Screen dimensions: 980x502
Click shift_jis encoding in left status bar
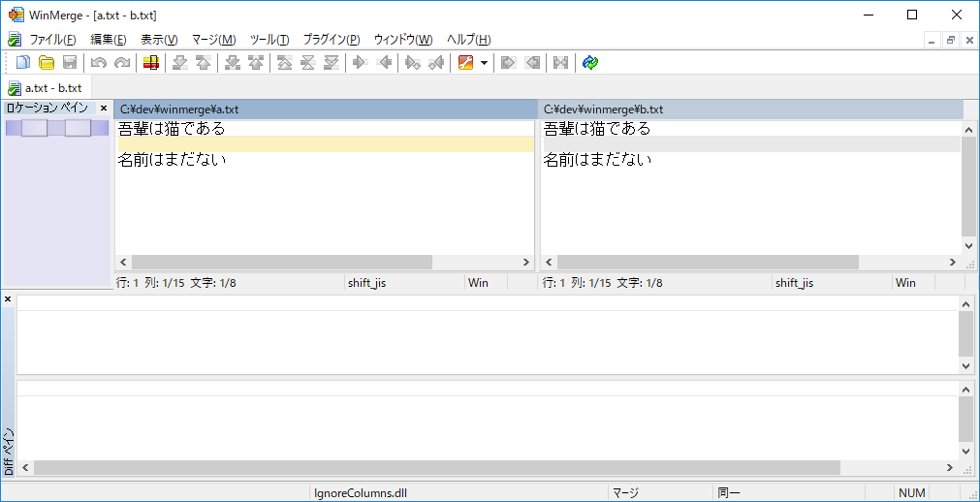tap(366, 283)
